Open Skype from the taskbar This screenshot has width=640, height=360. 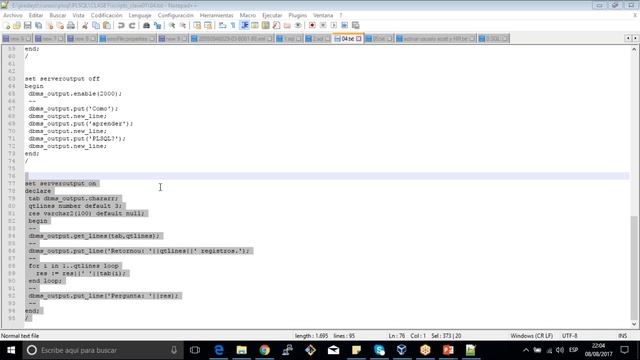coord(379,350)
